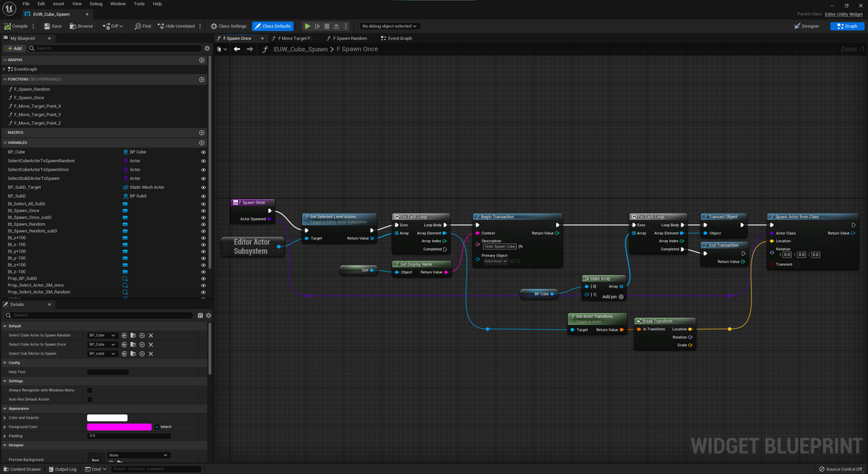Open Foreground Color magenta swatch

(119, 427)
